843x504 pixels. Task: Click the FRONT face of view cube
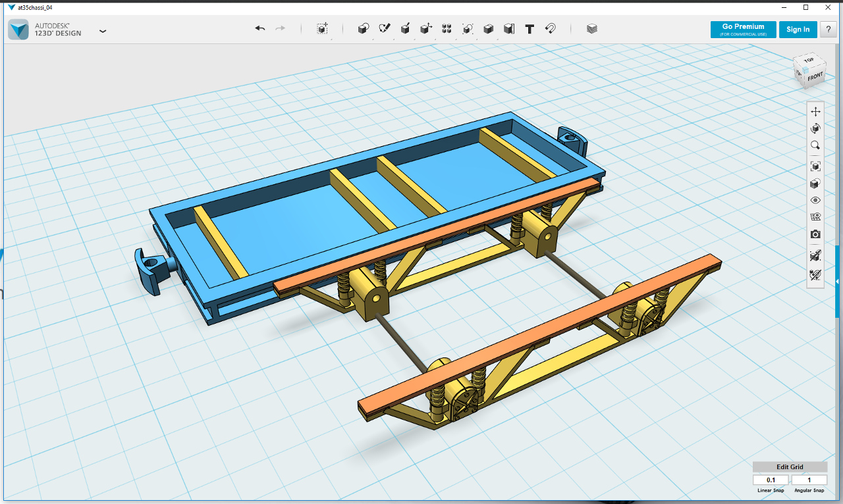pyautogui.click(x=815, y=77)
